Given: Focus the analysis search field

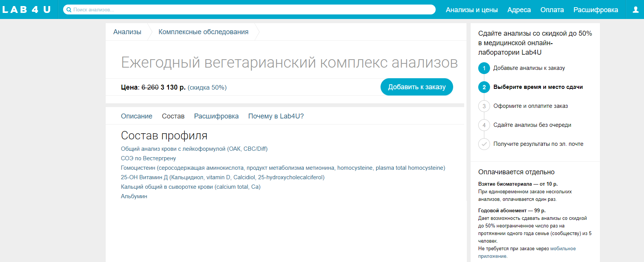Looking at the screenshot, I should pos(251,9).
